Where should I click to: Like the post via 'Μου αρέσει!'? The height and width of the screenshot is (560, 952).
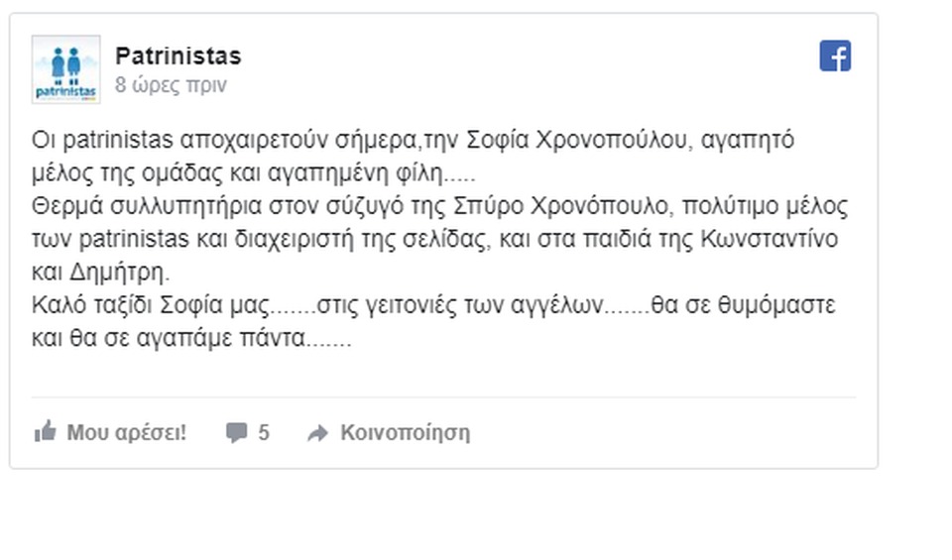point(126,432)
